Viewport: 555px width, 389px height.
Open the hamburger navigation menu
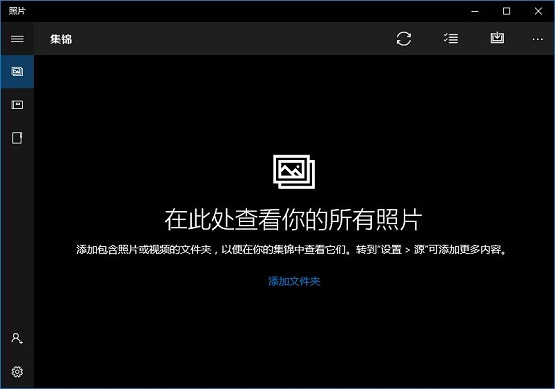point(17,39)
